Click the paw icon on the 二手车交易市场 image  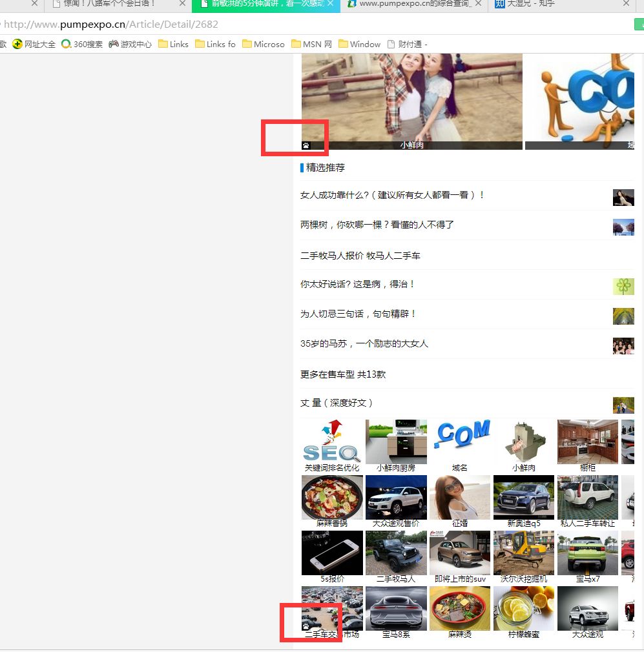click(x=307, y=627)
